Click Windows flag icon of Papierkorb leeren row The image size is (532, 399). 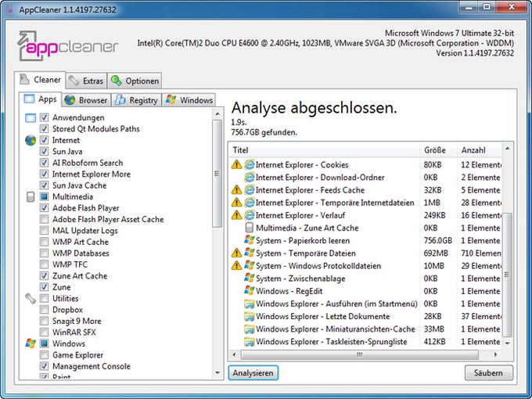pyautogui.click(x=250, y=240)
